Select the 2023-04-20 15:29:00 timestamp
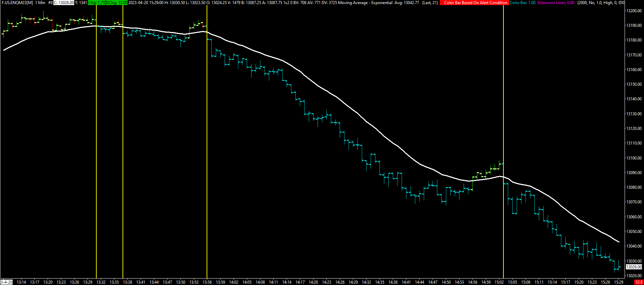Image resolution: width=644 pixels, height=285 pixels. [x=146, y=3]
